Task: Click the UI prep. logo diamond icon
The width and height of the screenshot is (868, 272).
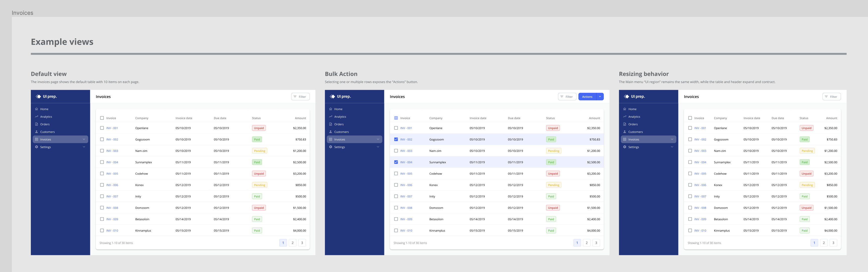Action: 38,96
